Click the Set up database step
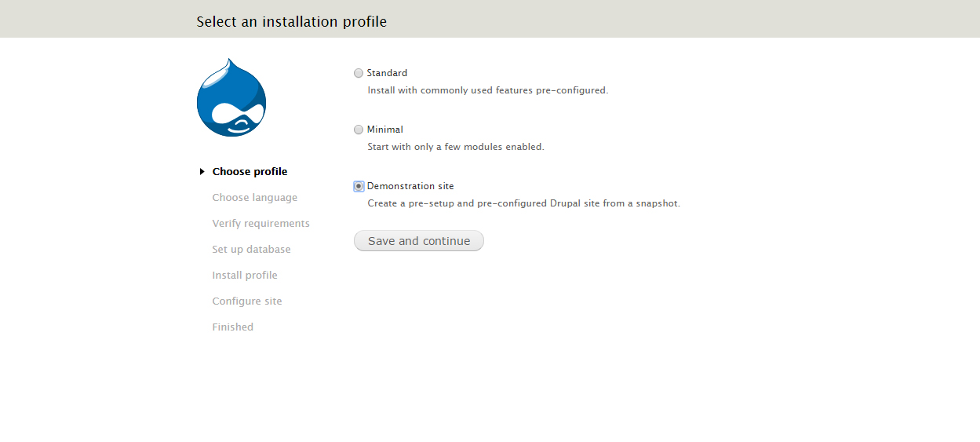Image resolution: width=980 pixels, height=442 pixels. coord(251,250)
